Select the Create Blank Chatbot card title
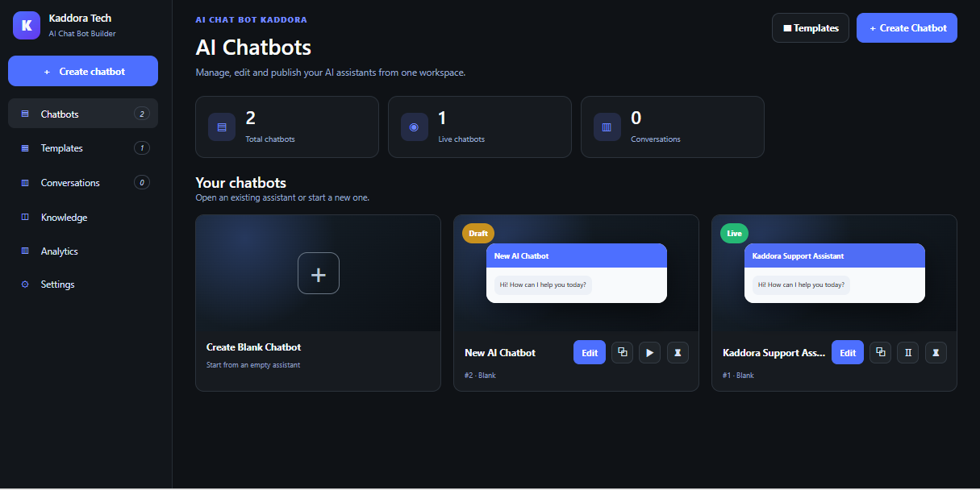980x490 pixels. point(253,347)
